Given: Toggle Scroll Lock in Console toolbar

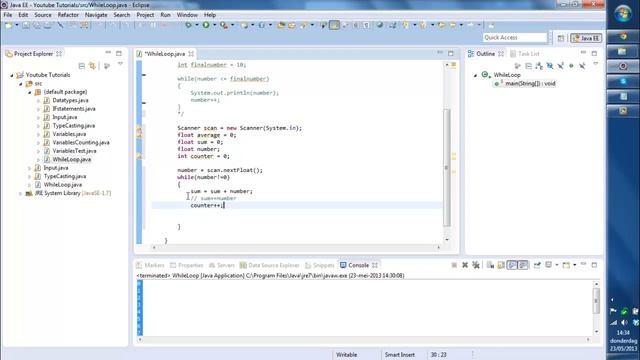Looking at the screenshot, I should coord(501,265).
